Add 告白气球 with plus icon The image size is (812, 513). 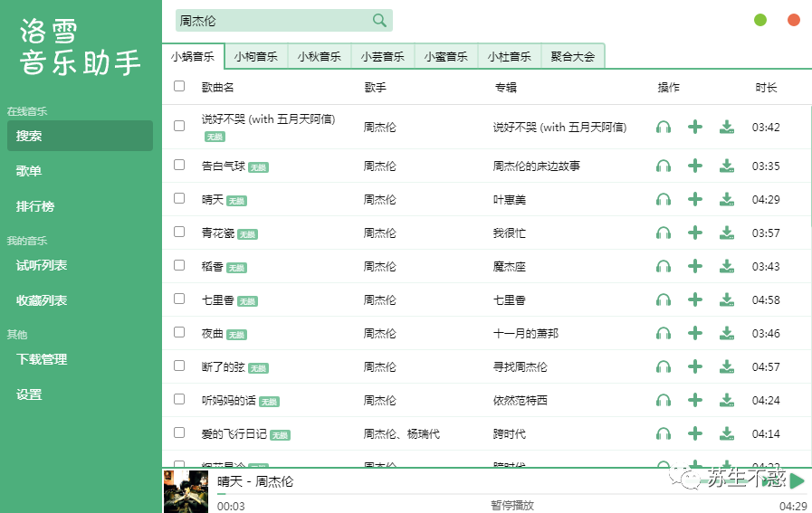[695, 166]
